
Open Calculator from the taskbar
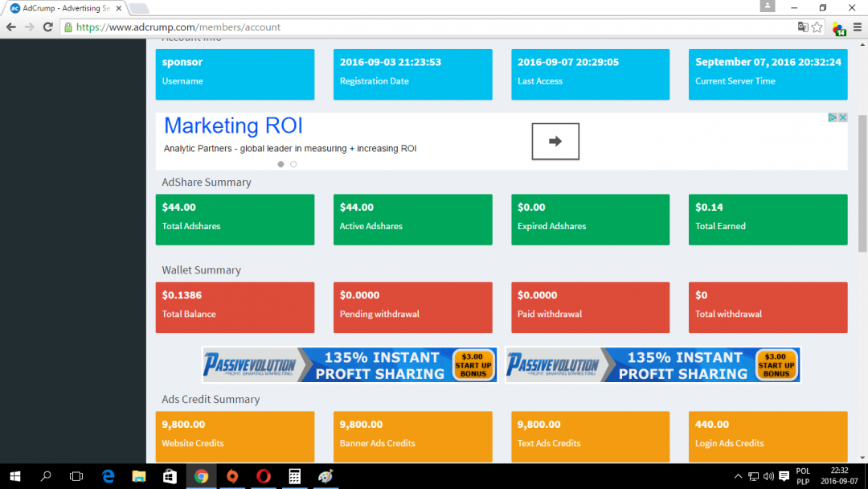[x=295, y=476]
